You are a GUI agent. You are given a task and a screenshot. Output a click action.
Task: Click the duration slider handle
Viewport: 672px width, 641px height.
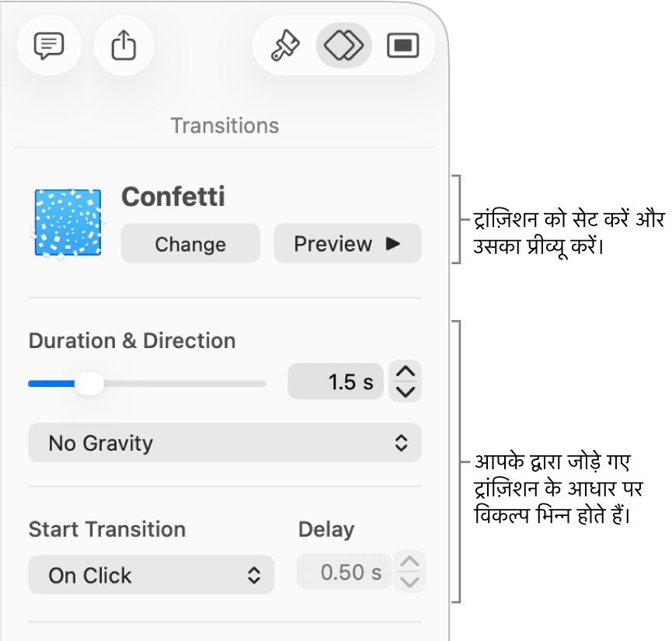89,383
